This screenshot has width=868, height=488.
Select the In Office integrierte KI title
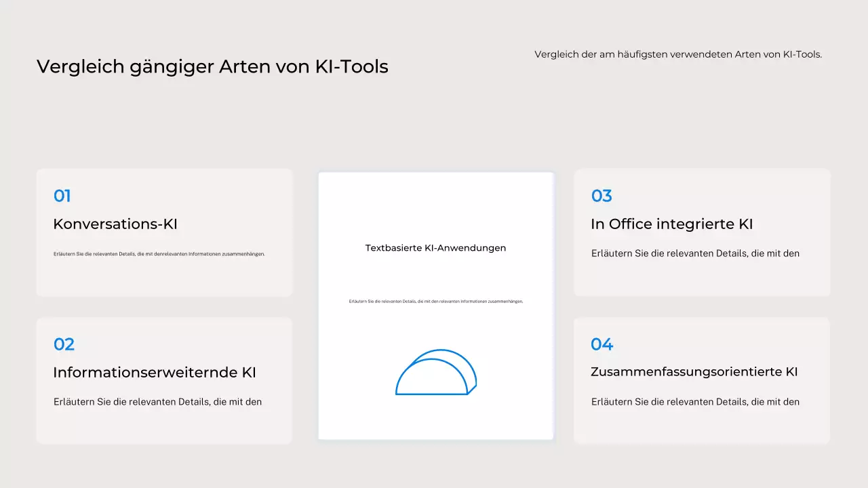[x=672, y=224]
